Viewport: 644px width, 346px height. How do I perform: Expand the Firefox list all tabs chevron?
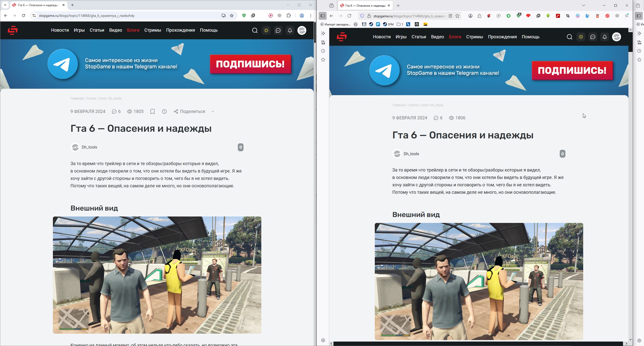pyautogui.click(x=583, y=5)
